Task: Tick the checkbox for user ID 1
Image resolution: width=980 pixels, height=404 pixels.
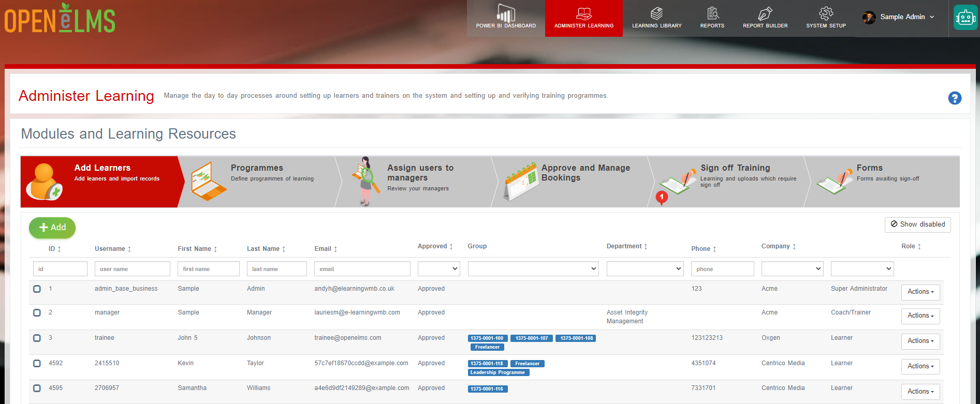Action: (37, 289)
